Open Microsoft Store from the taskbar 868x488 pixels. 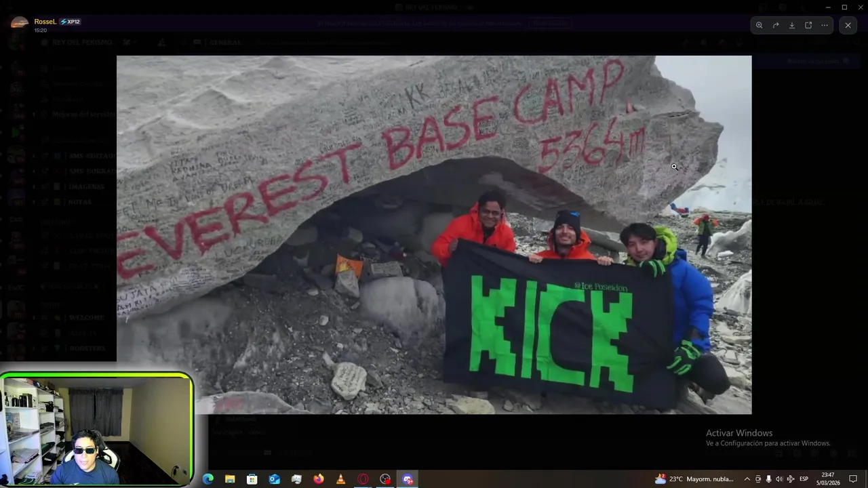(x=252, y=479)
